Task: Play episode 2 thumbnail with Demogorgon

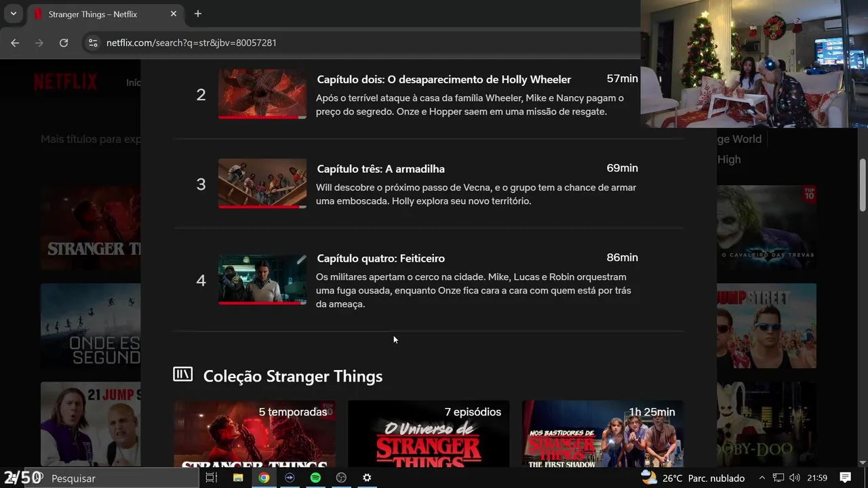Action: click(x=262, y=94)
